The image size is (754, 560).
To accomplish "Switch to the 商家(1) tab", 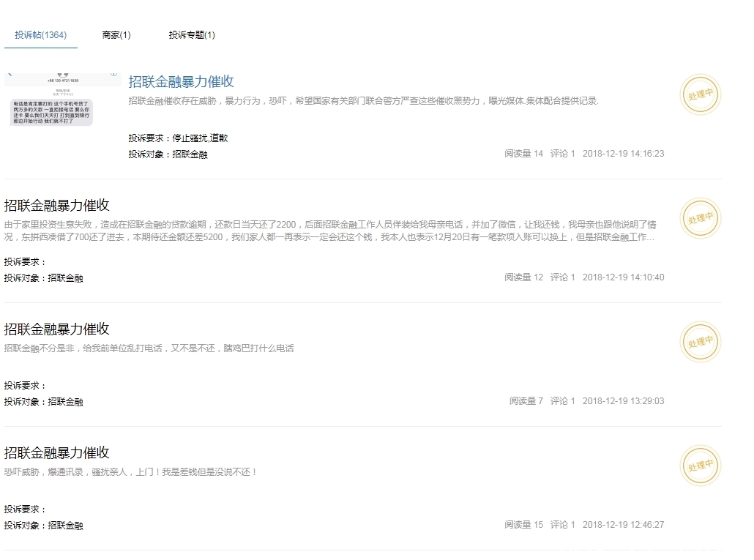I will point(116,34).
